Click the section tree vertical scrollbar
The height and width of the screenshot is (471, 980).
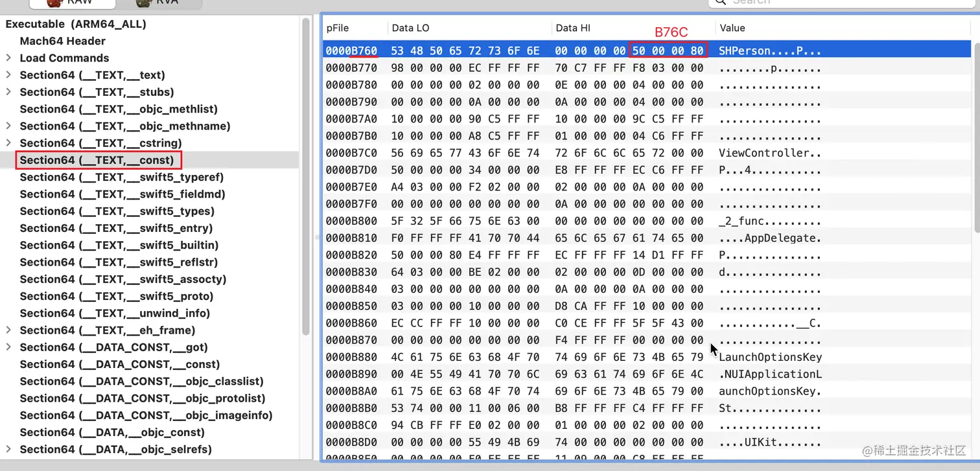pyautogui.click(x=306, y=175)
